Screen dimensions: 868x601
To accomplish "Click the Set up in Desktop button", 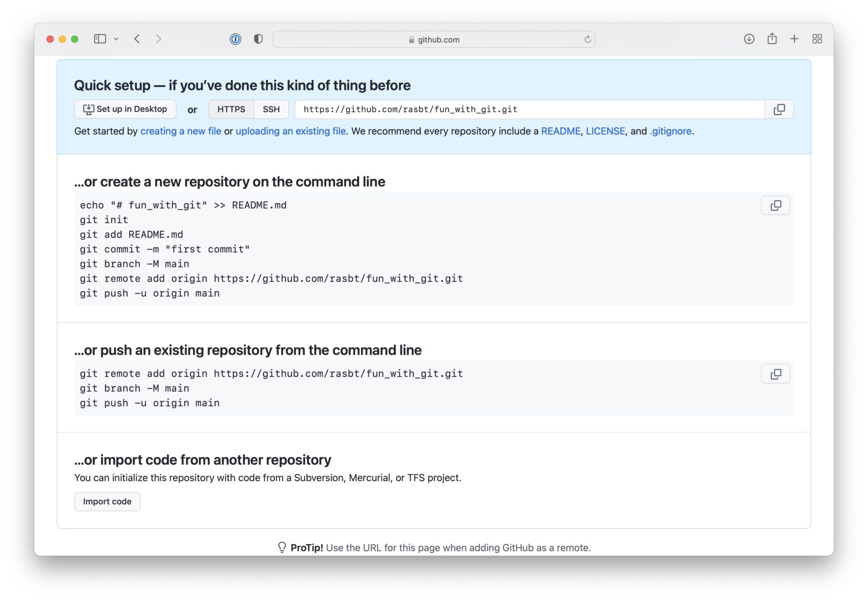I will (x=125, y=109).
